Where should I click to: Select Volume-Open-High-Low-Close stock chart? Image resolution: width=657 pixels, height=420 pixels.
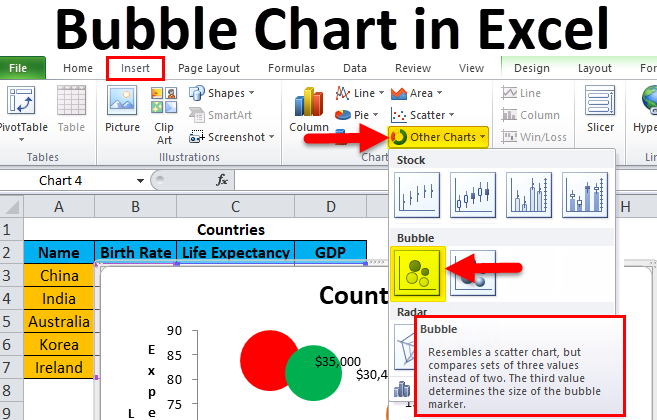point(585,195)
